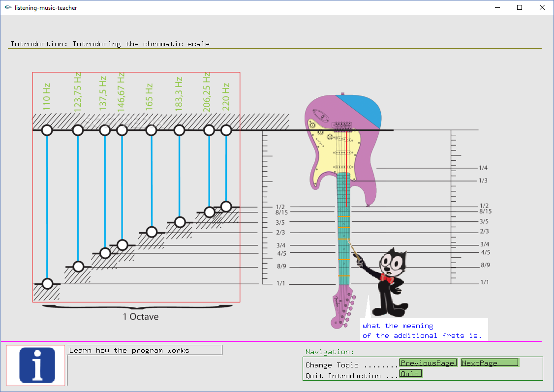Click the 165 Hz frequency label
554x392 pixels.
point(149,96)
